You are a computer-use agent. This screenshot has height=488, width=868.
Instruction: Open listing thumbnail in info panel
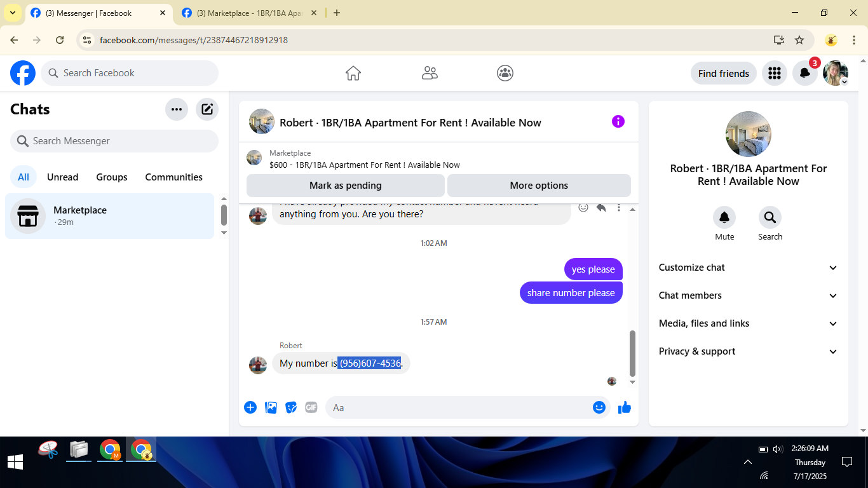[x=749, y=134]
